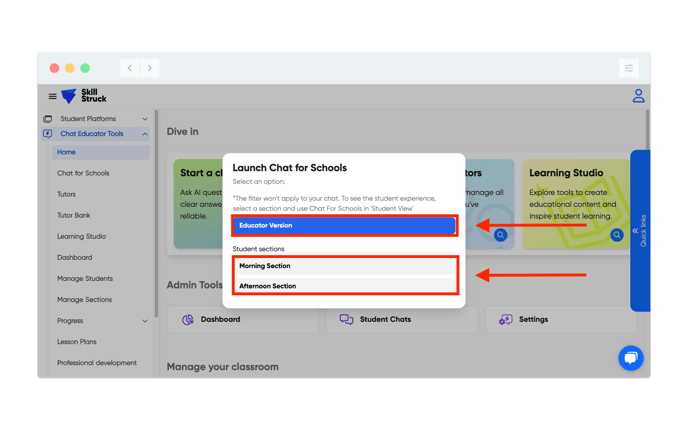
Task: Open the Quick links side panel
Action: pos(640,231)
